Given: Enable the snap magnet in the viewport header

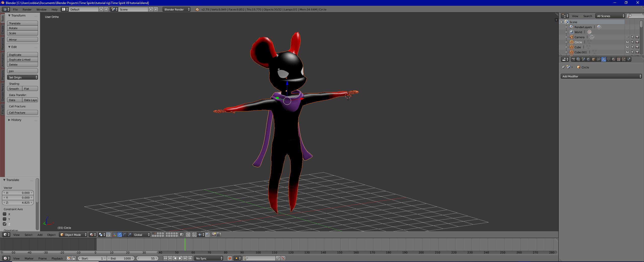Looking at the screenshot, I should pyautogui.click(x=195, y=235).
